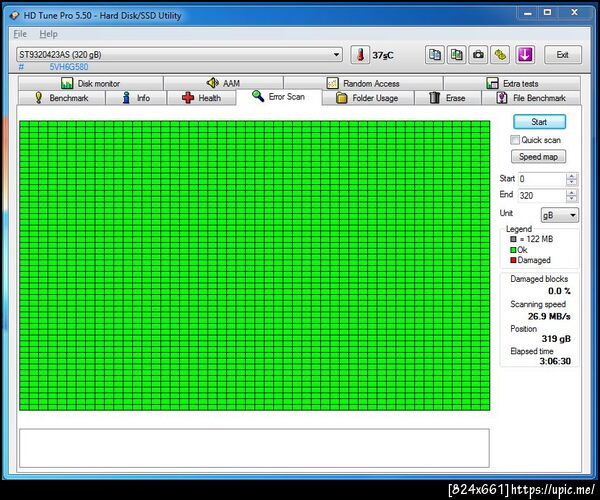600x500 pixels.
Task: Switch to the Folder Usage tab
Action: tap(367, 98)
